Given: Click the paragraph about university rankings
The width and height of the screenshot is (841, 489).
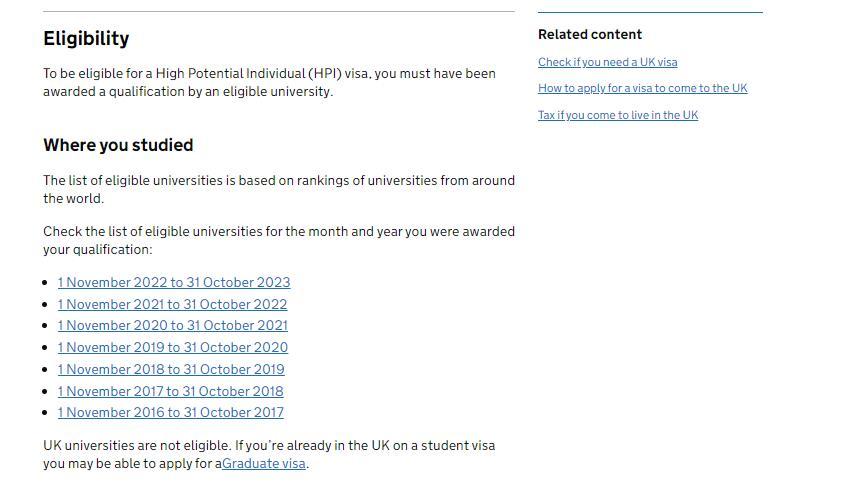Looking at the screenshot, I should 279,189.
